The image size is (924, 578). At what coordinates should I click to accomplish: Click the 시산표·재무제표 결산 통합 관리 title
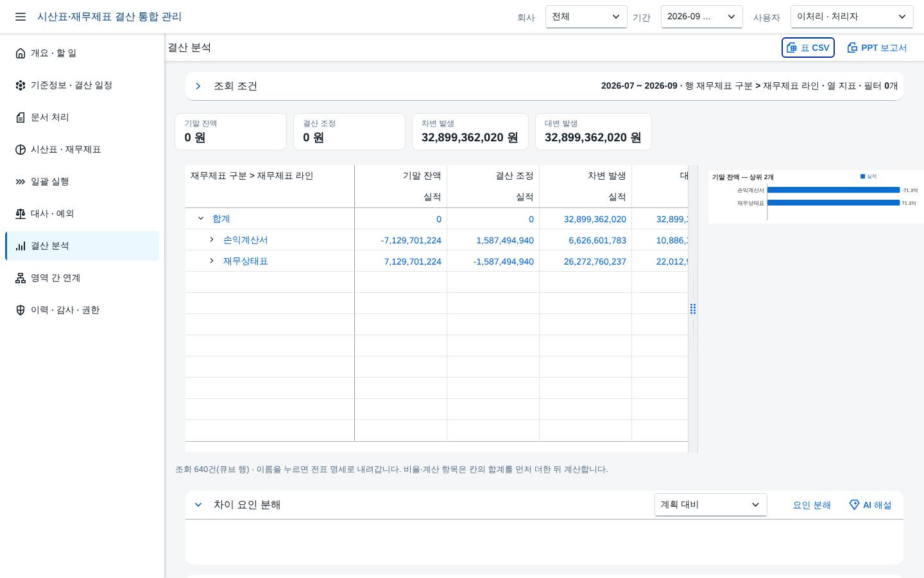tap(109, 17)
